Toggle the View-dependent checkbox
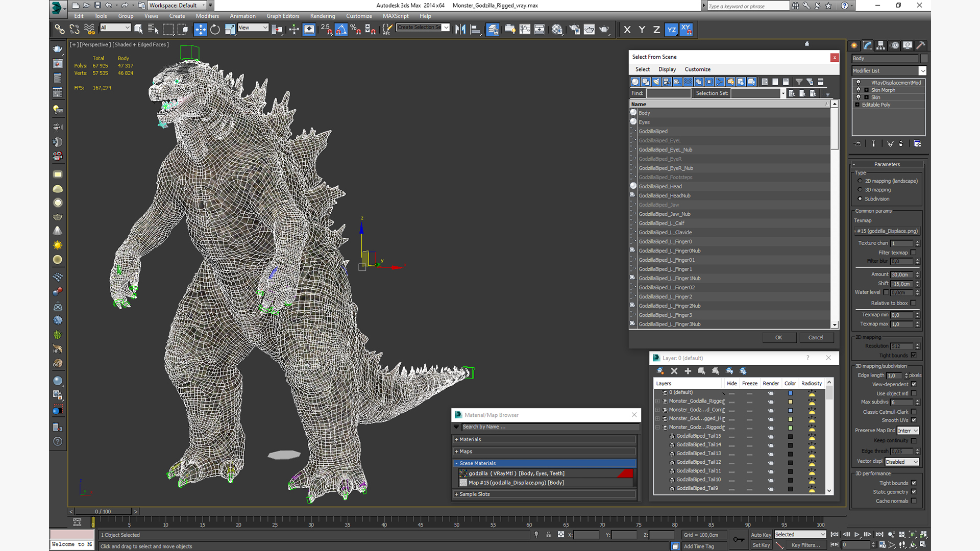The width and height of the screenshot is (980, 551). [913, 384]
